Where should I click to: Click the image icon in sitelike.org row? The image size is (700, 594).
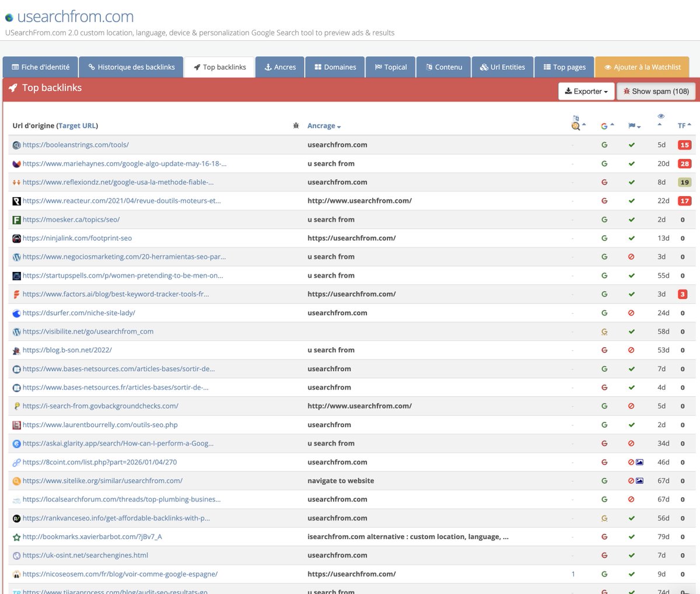(x=639, y=481)
